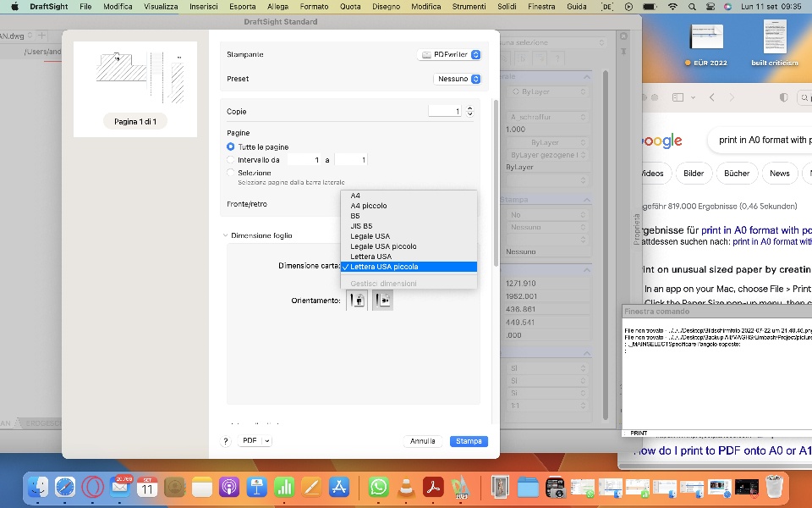Viewport: 812px width, 508px height.
Task: Go back in Safari window
Action: click(x=712, y=97)
